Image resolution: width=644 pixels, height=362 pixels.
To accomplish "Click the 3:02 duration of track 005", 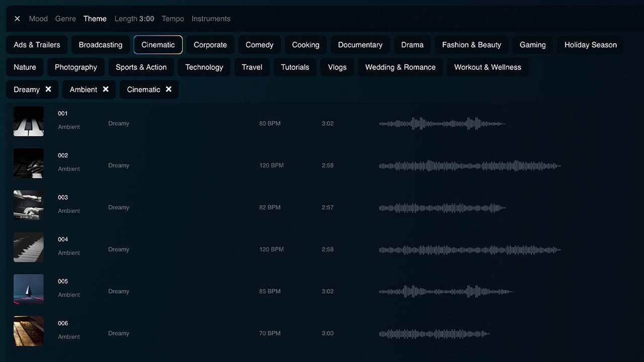I will click(x=328, y=292).
